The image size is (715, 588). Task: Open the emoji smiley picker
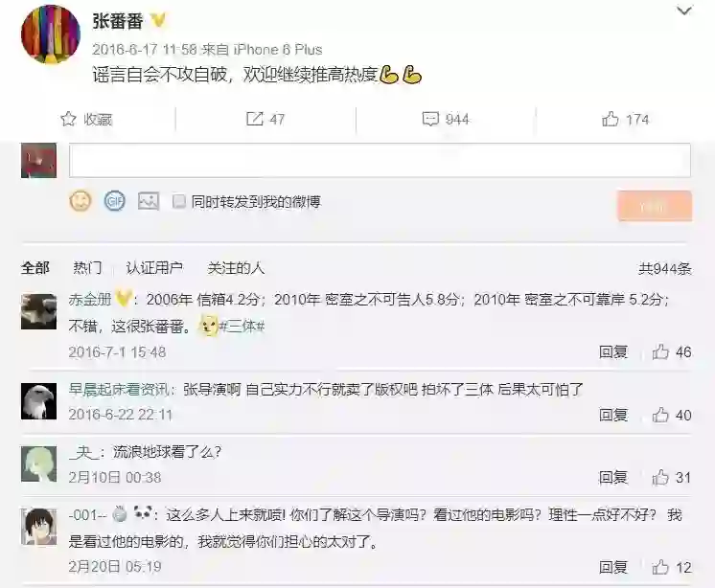81,201
